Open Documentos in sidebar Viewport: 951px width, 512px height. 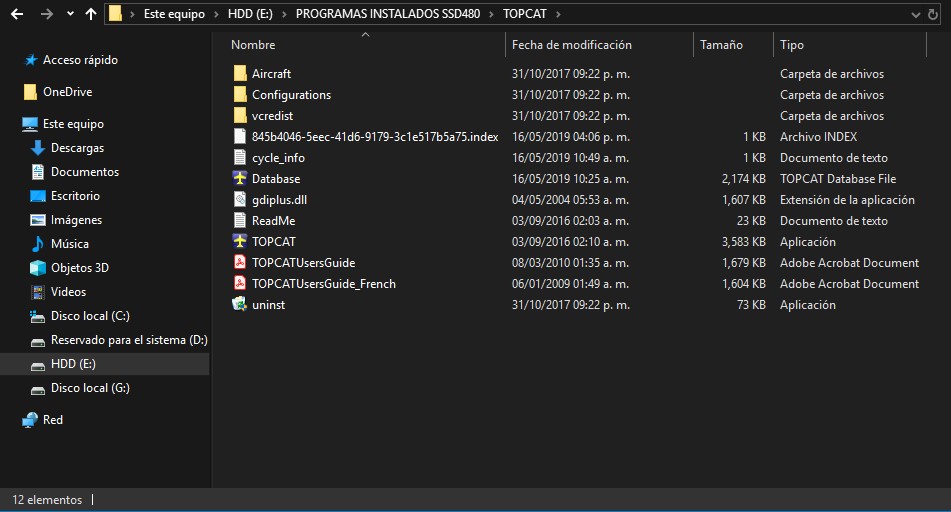[x=85, y=172]
